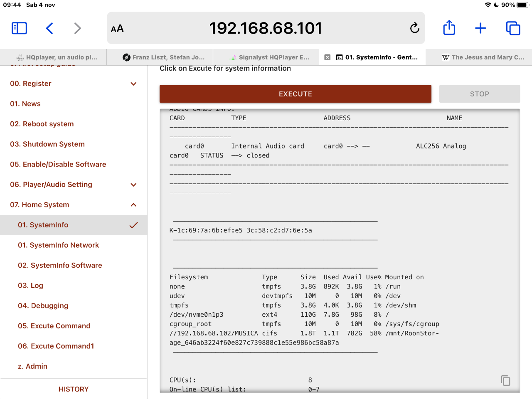Switch to The Jesus and Mary Chain tab

(x=483, y=57)
